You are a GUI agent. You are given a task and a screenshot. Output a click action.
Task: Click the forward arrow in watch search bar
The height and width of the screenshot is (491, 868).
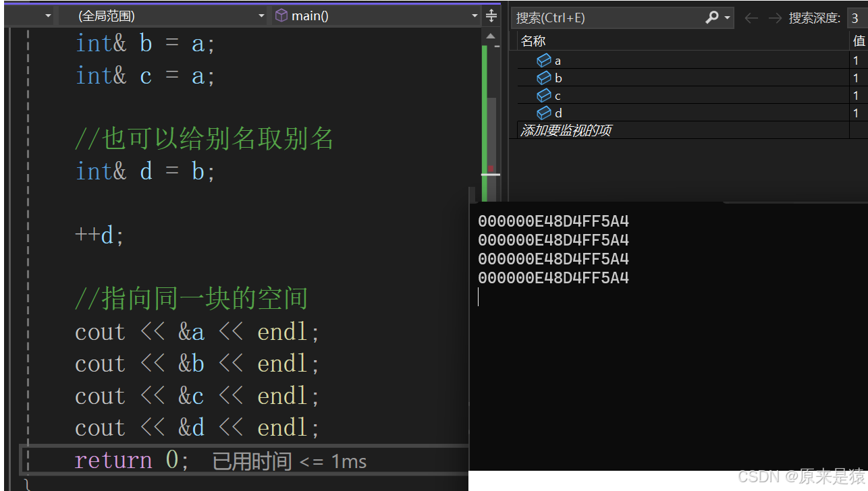point(775,18)
